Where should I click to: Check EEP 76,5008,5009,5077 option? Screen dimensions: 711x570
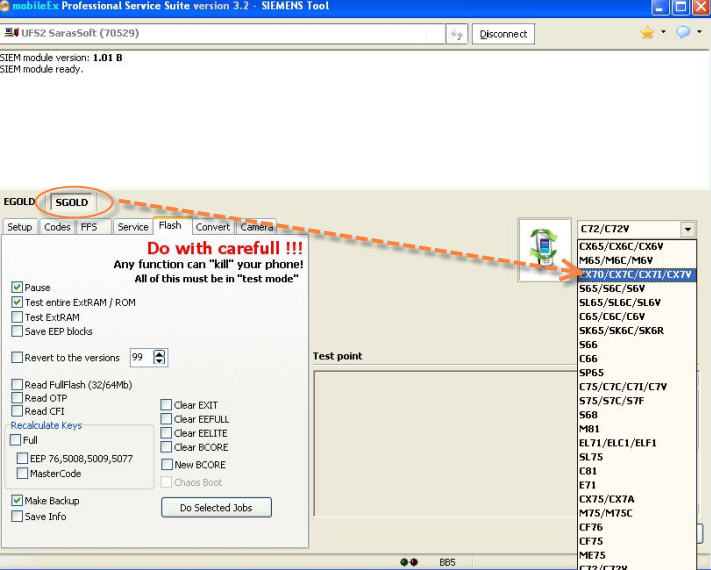click(x=22, y=458)
